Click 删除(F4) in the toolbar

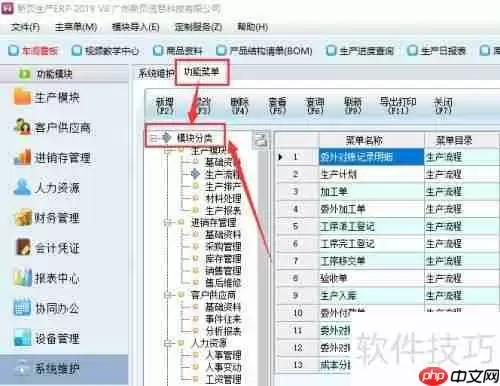(240, 106)
